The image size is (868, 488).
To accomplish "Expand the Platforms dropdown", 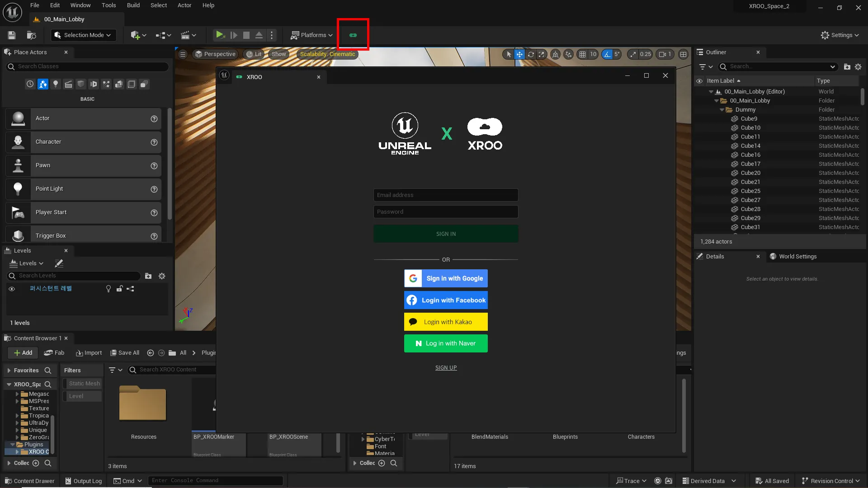I will 312,35.
